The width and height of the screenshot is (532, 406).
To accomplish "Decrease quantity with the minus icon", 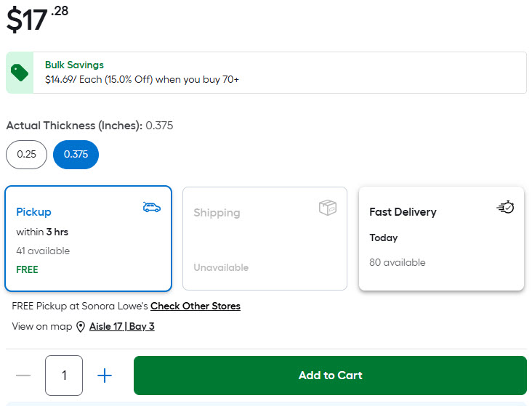I will [x=23, y=375].
